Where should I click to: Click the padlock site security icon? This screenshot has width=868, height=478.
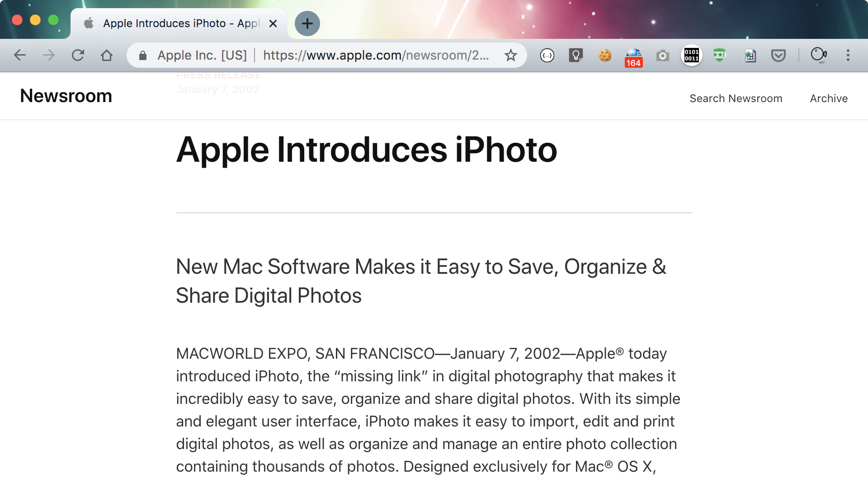(143, 55)
